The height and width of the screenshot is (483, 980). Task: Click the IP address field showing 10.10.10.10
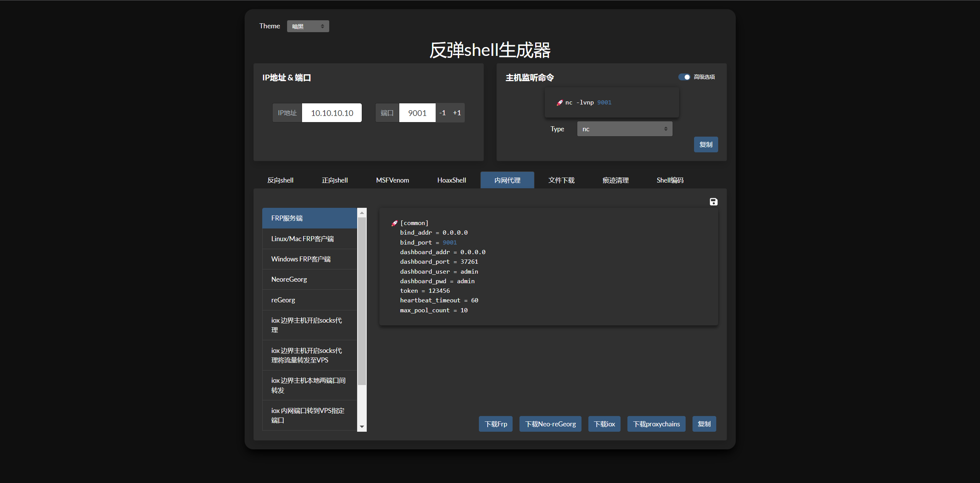point(332,113)
